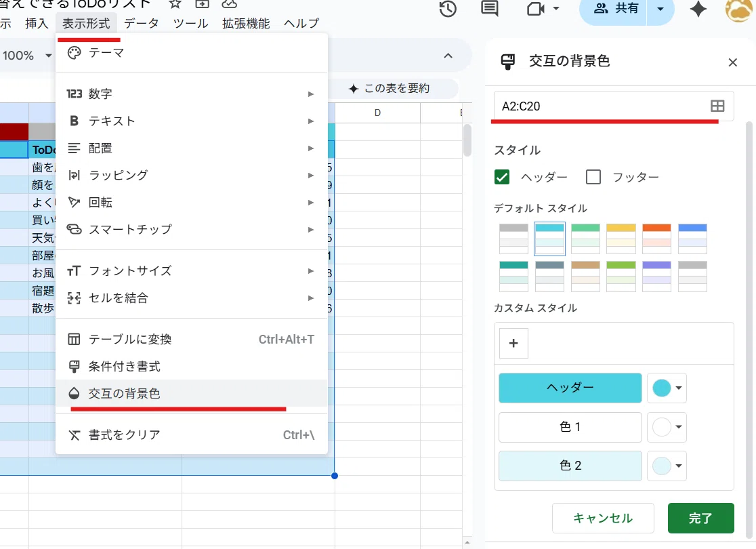
Task: Close the alternating colors side panel
Action: (733, 62)
